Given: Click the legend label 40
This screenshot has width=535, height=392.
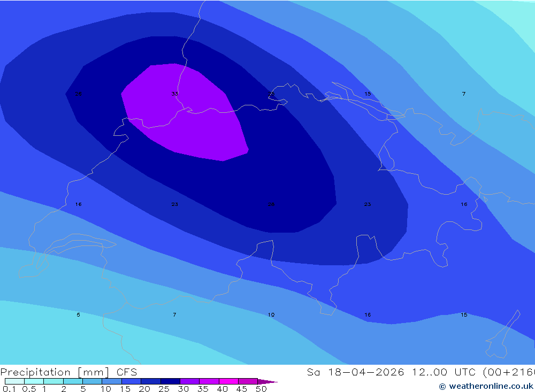Looking at the screenshot, I should point(222,389).
